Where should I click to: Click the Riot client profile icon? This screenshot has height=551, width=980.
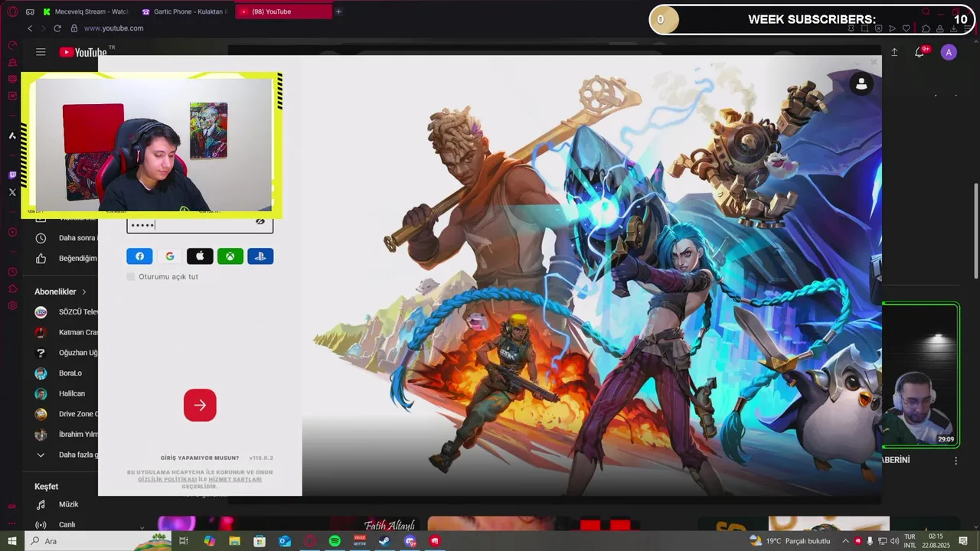[861, 84]
